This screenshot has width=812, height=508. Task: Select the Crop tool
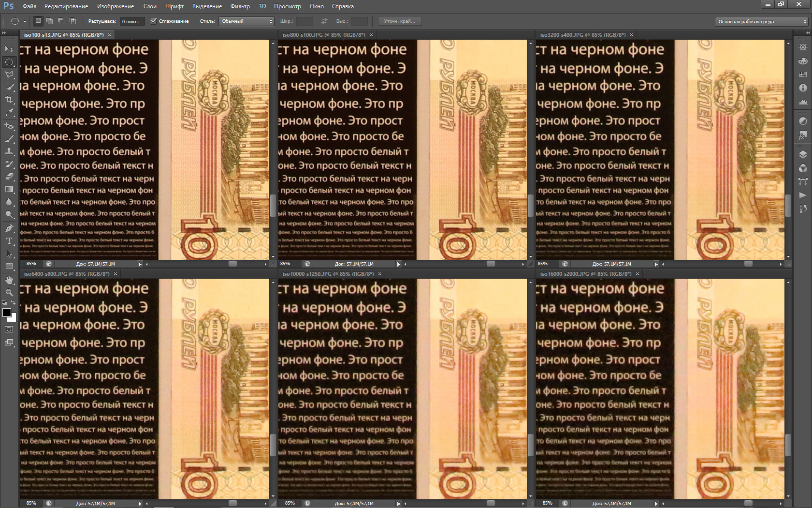(x=9, y=100)
